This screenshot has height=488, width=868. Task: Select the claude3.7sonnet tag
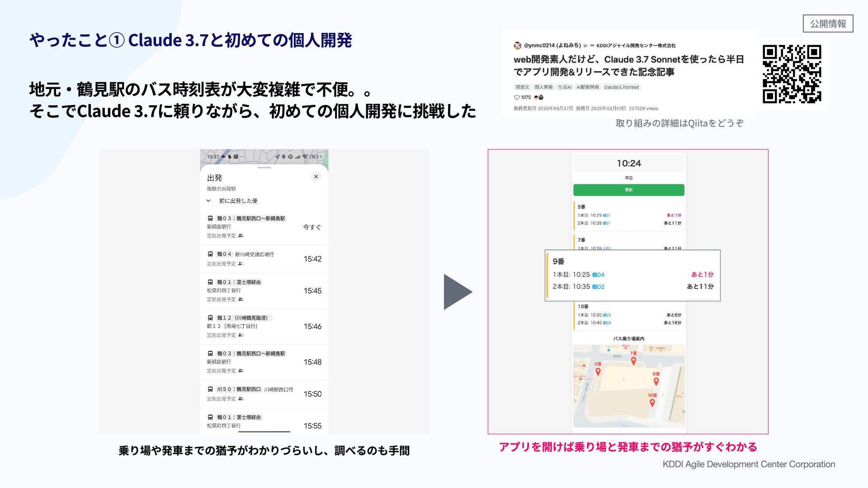621,87
